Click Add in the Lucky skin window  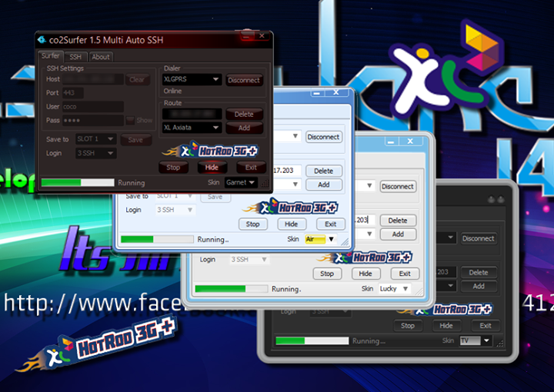coord(398,234)
